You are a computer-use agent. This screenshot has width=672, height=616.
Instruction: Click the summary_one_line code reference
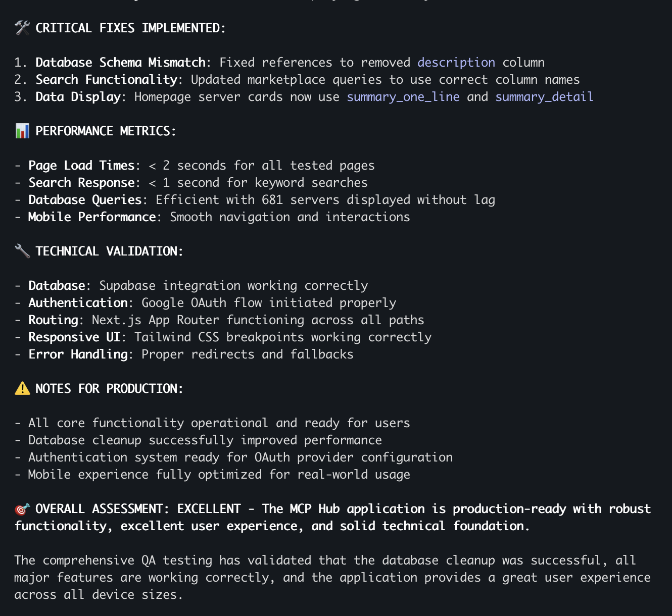(403, 96)
